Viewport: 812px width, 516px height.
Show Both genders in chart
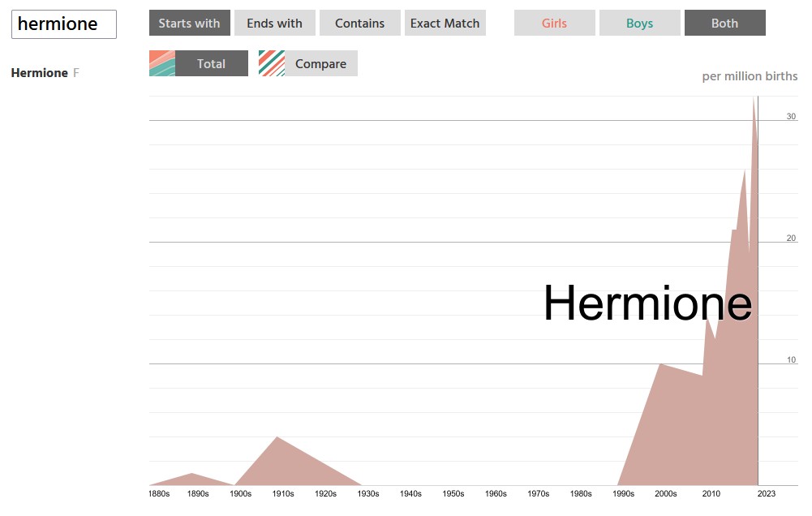coord(725,24)
